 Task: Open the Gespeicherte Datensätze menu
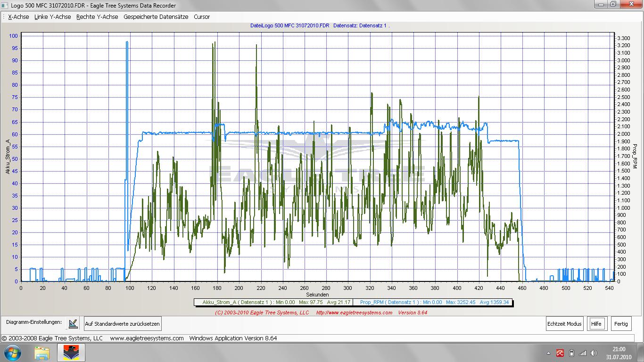tap(156, 16)
